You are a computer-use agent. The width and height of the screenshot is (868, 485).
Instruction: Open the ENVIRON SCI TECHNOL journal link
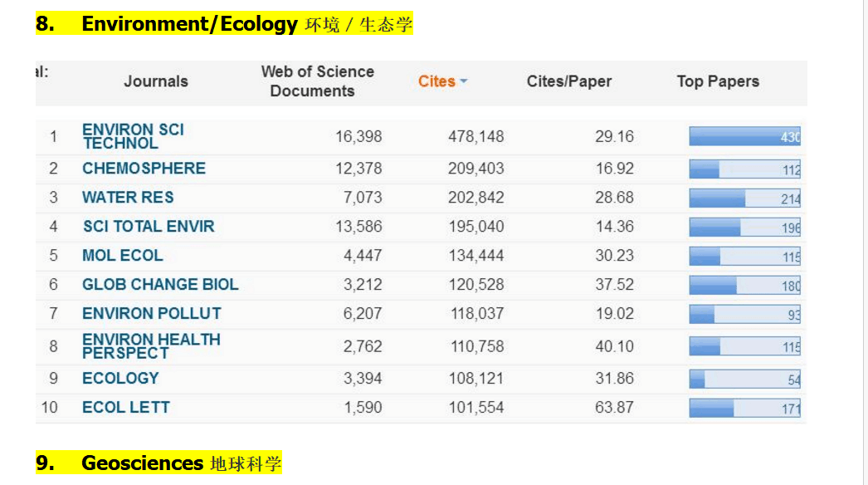tap(133, 136)
